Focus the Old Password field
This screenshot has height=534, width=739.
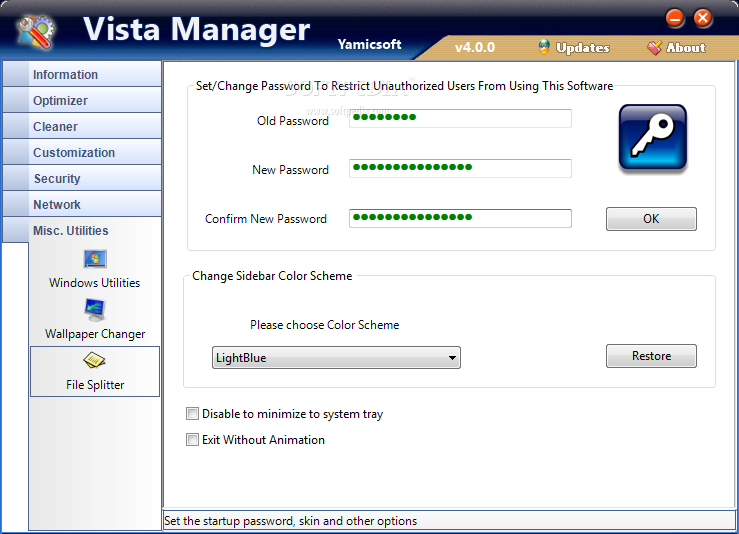pyautogui.click(x=460, y=118)
